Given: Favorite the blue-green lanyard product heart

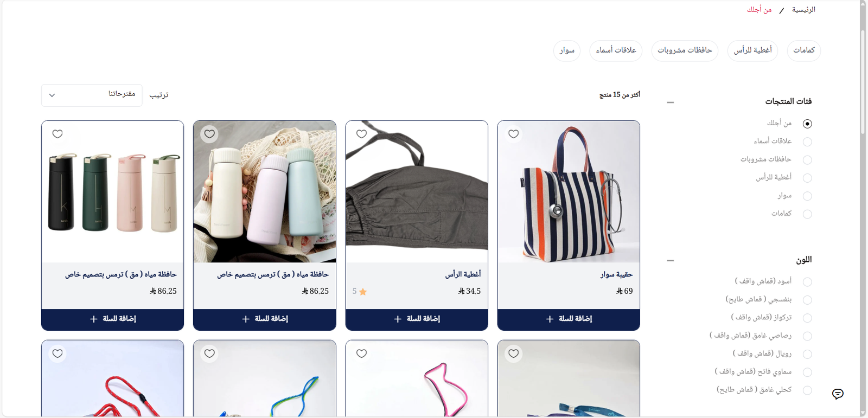Looking at the screenshot, I should pos(209,353).
